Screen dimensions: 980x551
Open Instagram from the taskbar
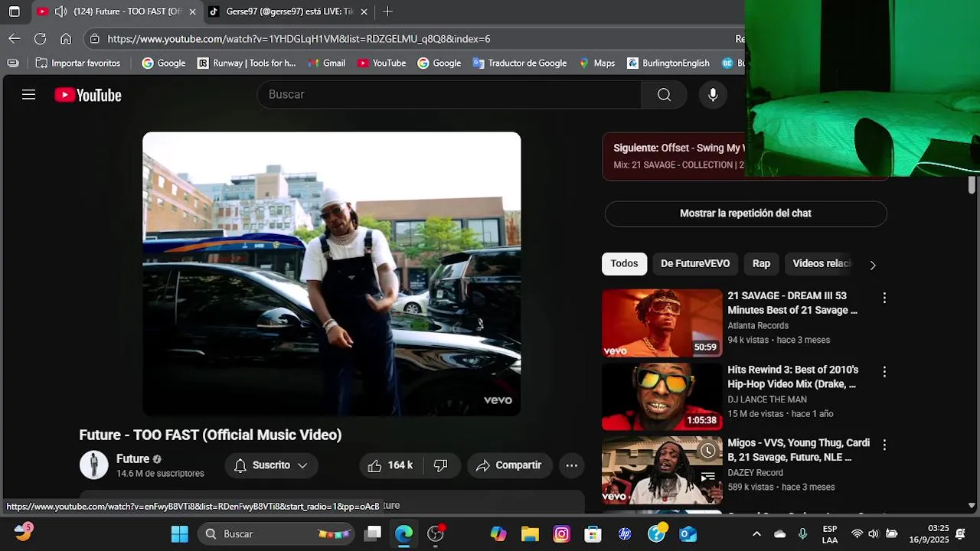[561, 534]
